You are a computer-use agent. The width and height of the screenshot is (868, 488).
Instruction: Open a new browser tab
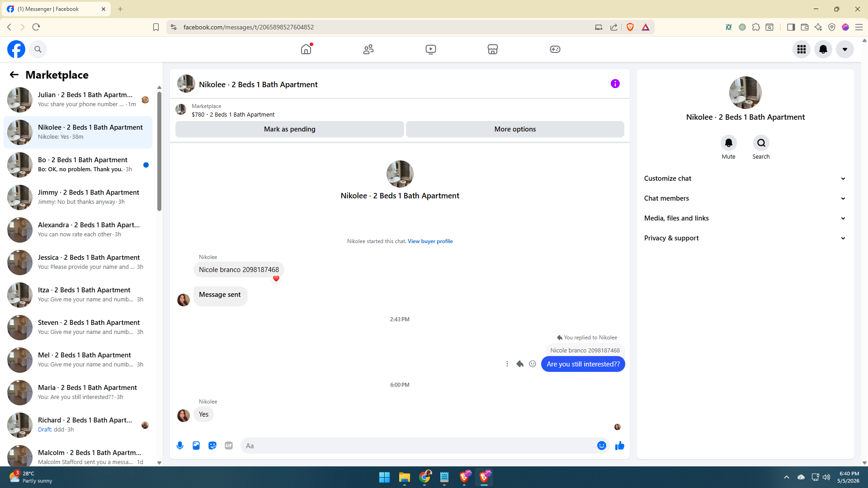click(120, 9)
